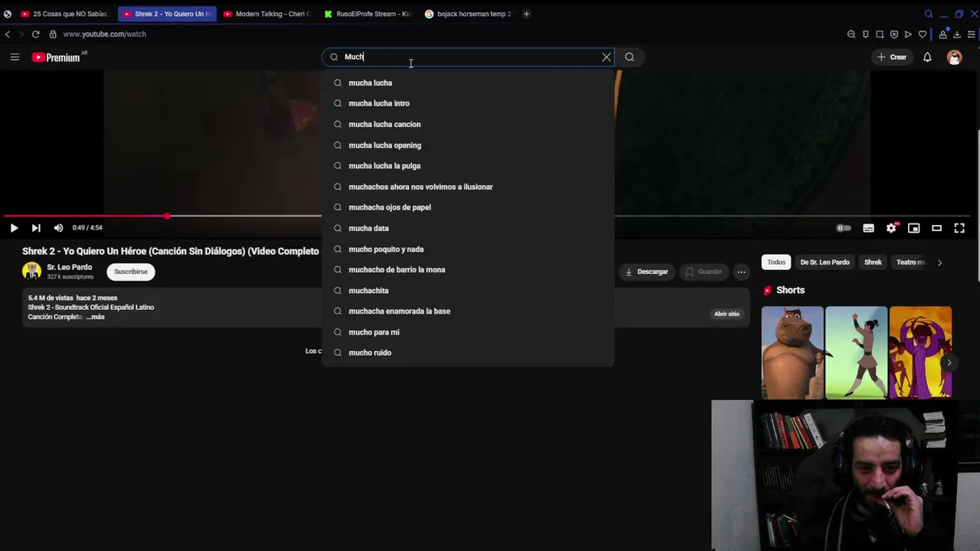The height and width of the screenshot is (551, 980).
Task: Switch to "bojack horseman temp 2" tab
Action: coord(468,14)
